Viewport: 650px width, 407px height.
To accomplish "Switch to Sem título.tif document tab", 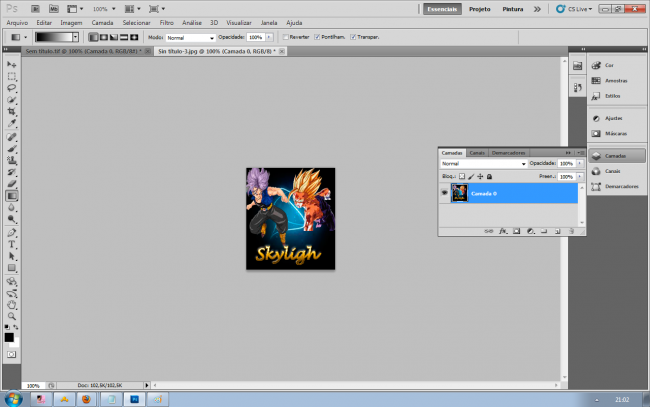I will pyautogui.click(x=84, y=51).
